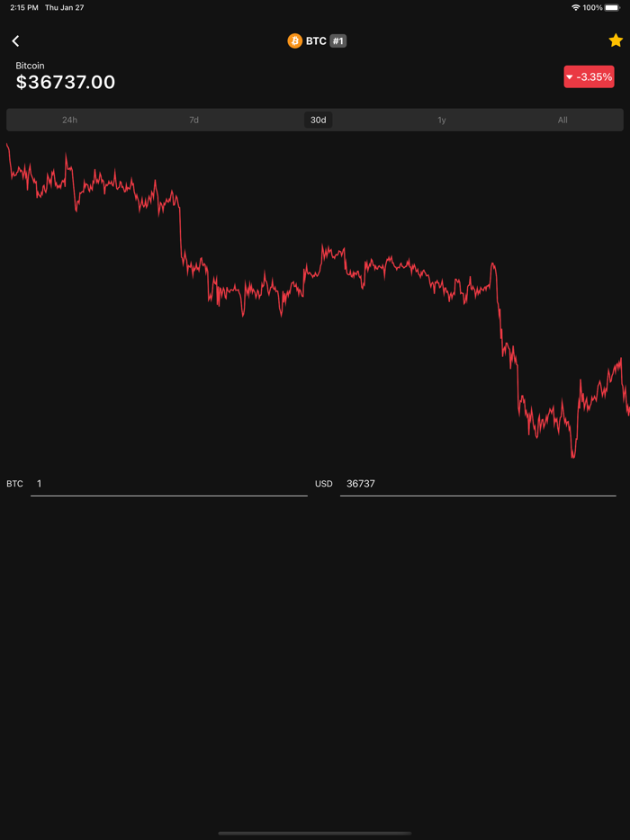
Task: Tap the Bitcoin name label
Action: pos(30,66)
